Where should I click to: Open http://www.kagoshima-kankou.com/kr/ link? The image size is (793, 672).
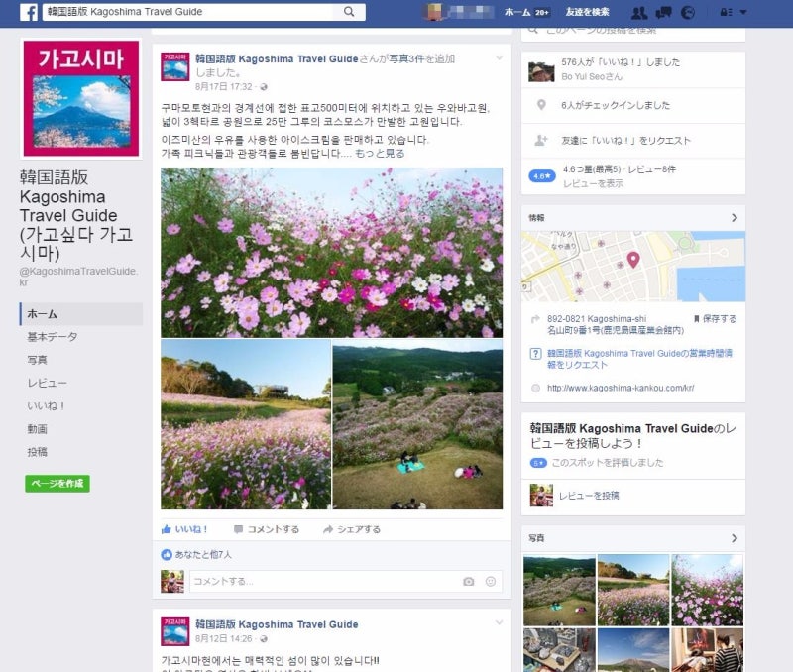click(621, 389)
